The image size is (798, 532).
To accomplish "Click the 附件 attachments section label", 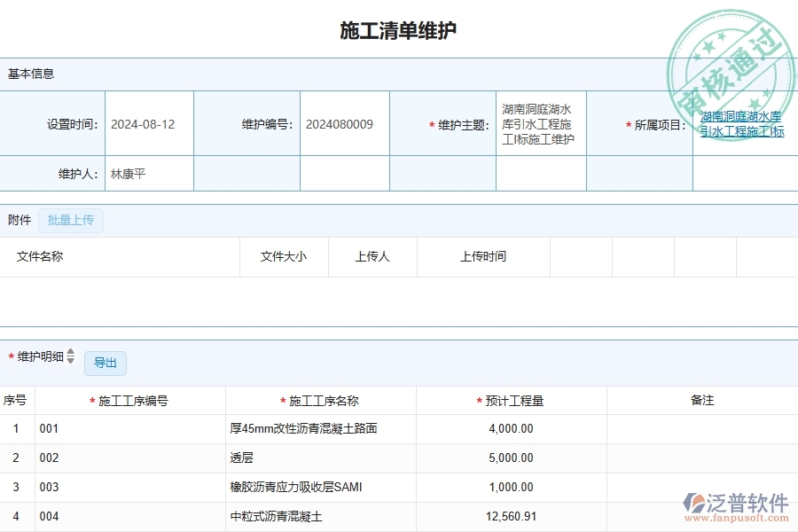I will pyautogui.click(x=19, y=220).
